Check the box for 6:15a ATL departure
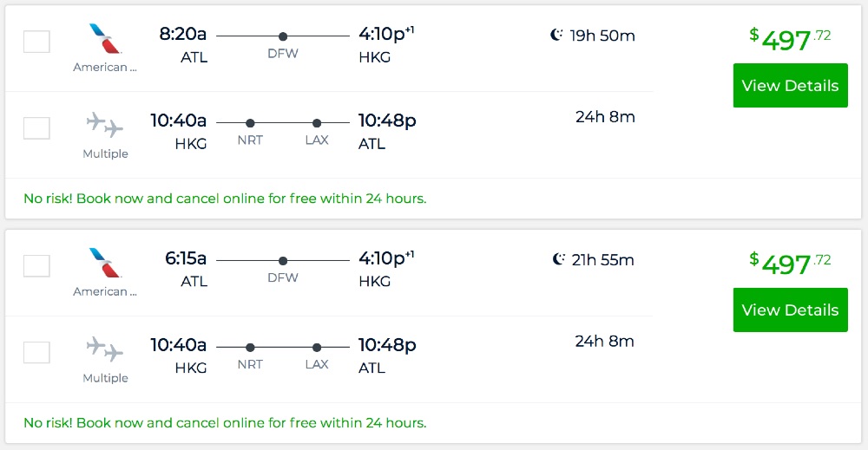 click(36, 266)
